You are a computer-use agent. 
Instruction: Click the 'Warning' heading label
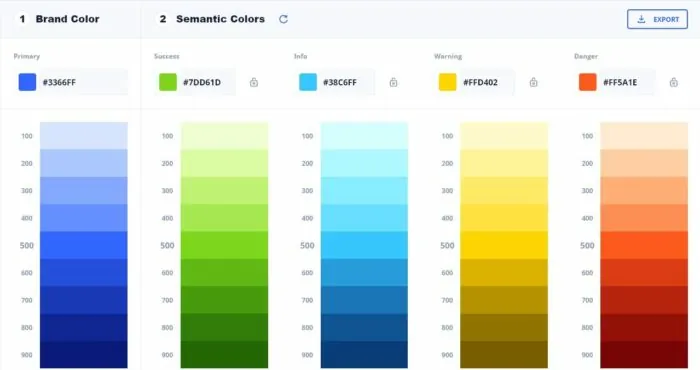tap(448, 56)
